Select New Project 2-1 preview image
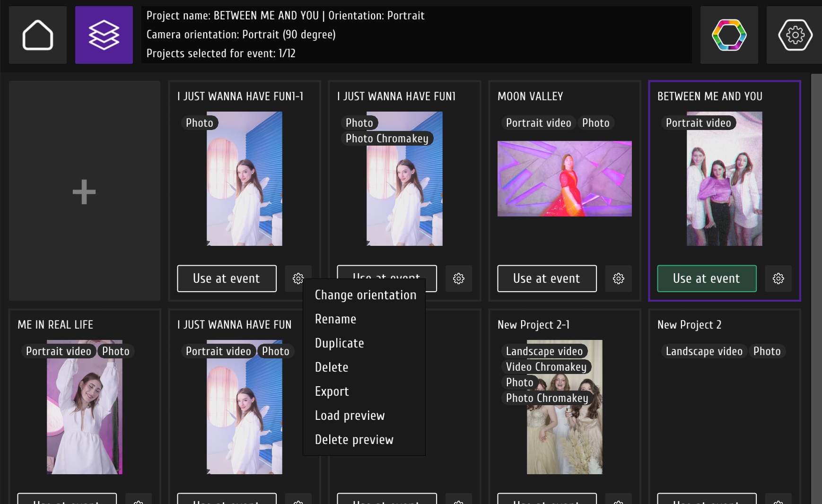 coord(565,407)
